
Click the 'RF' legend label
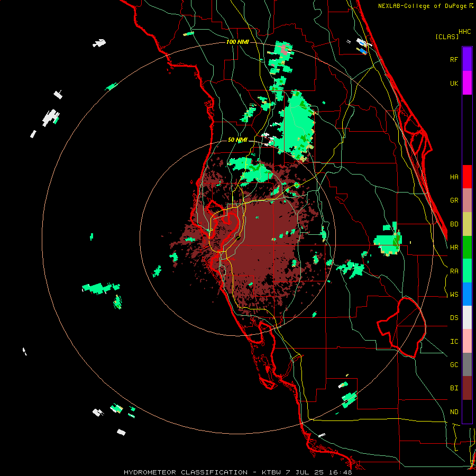[454, 59]
